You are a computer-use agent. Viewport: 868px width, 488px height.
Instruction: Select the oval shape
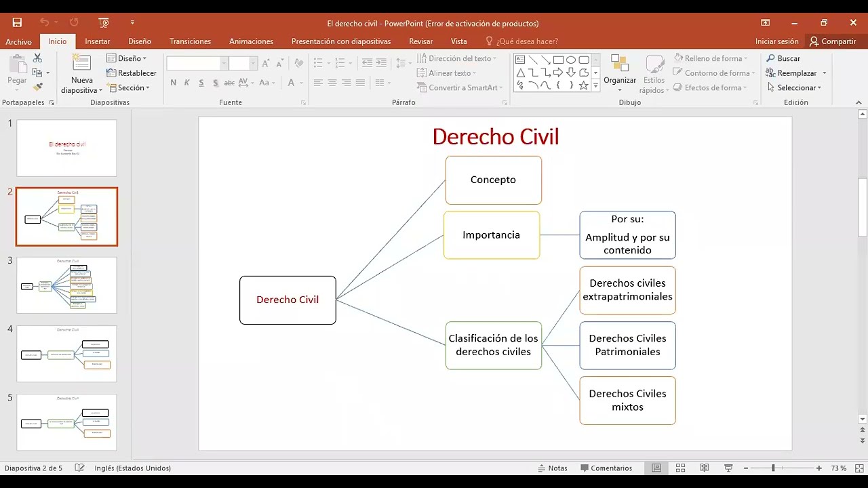click(x=571, y=60)
